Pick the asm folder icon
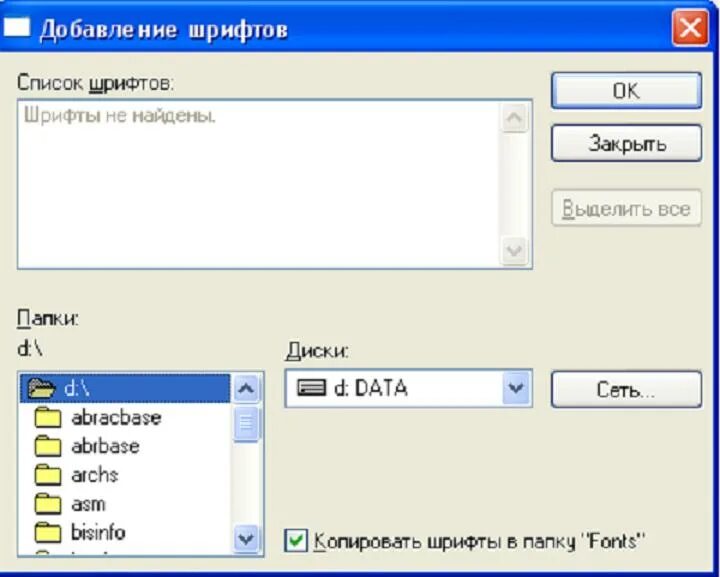The image size is (720, 577). pos(48,504)
